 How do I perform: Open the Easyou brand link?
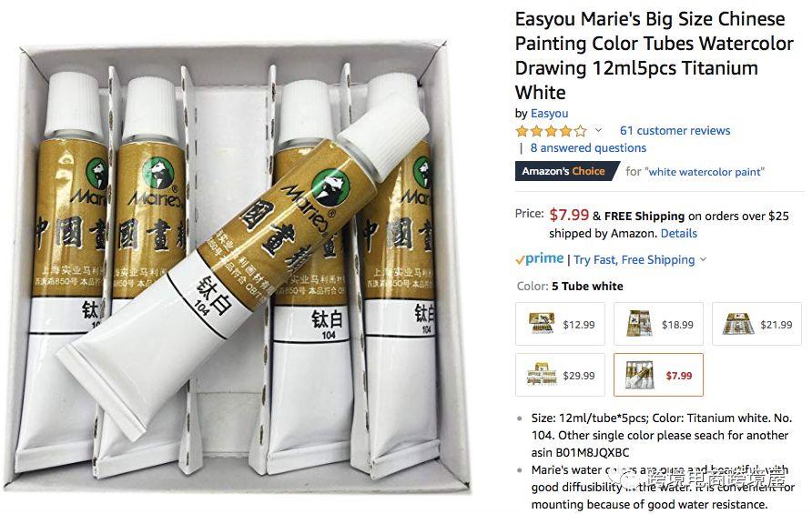[550, 114]
